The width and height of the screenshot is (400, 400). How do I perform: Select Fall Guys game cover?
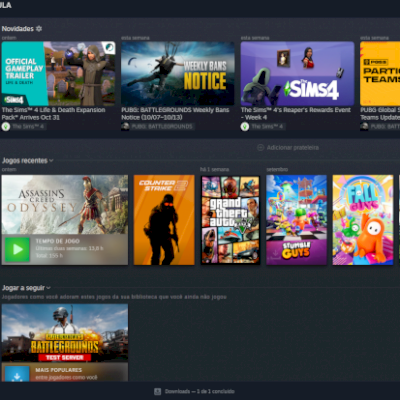pyautogui.click(x=363, y=220)
